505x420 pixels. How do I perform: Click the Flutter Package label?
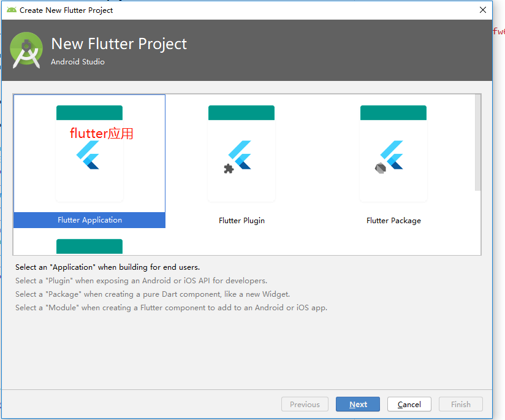point(393,221)
